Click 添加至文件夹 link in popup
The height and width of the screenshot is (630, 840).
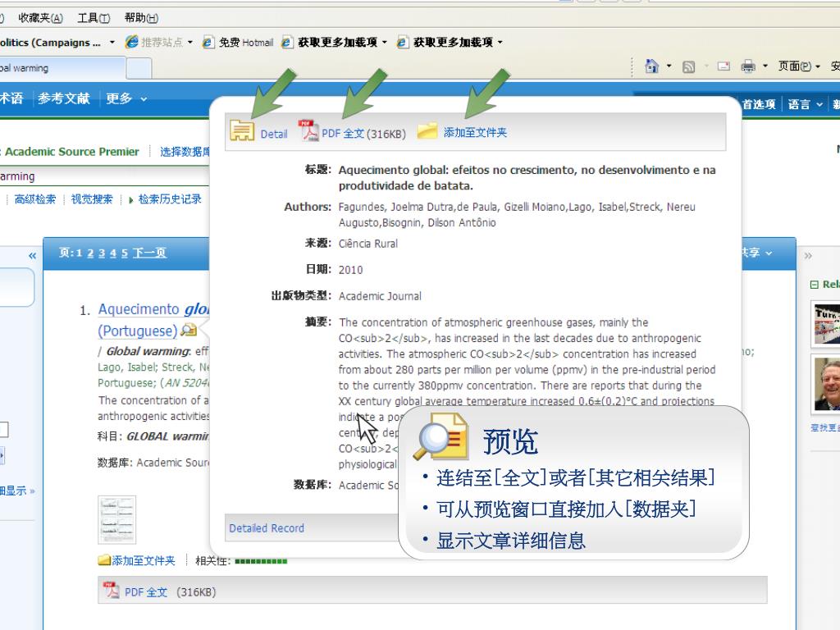point(475,132)
